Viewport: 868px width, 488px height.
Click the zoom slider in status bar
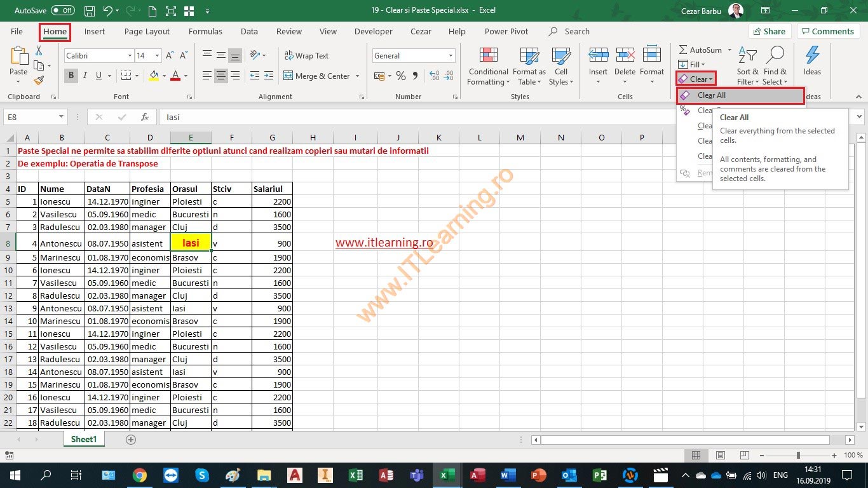click(x=797, y=456)
